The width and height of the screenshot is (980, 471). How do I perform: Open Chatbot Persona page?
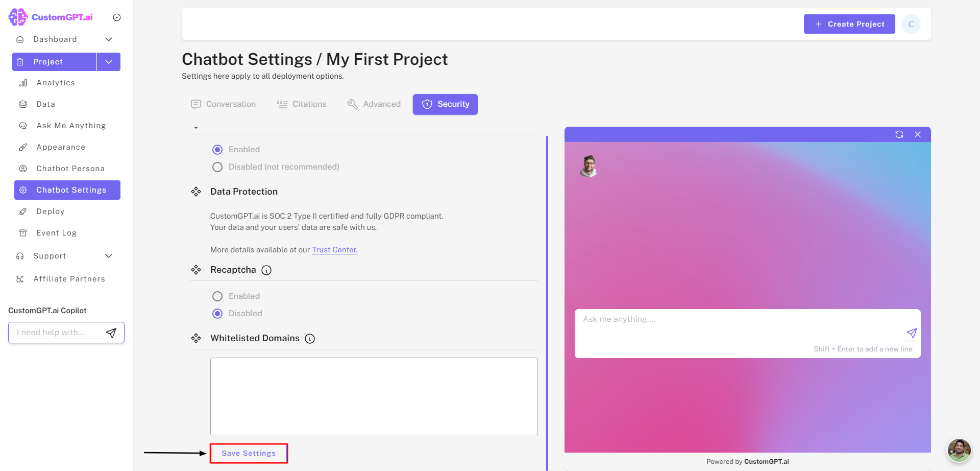[x=70, y=169]
